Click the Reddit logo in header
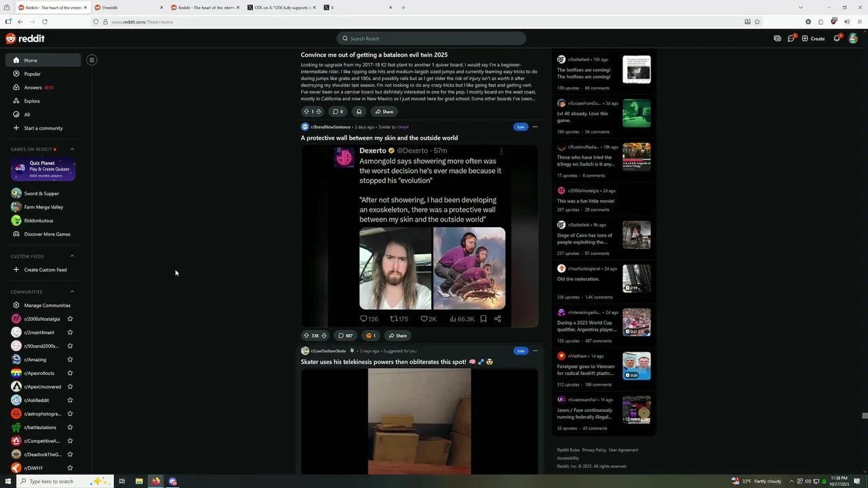Screen dimensions: 868x488 pyautogui.click(x=25, y=39)
